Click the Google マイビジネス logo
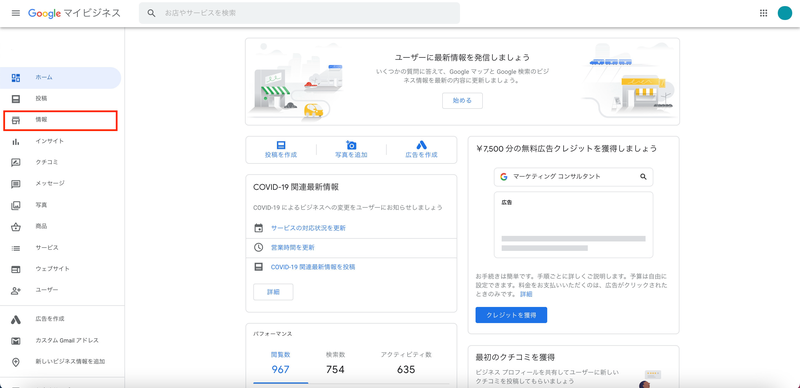This screenshot has height=388, width=800. [x=74, y=13]
